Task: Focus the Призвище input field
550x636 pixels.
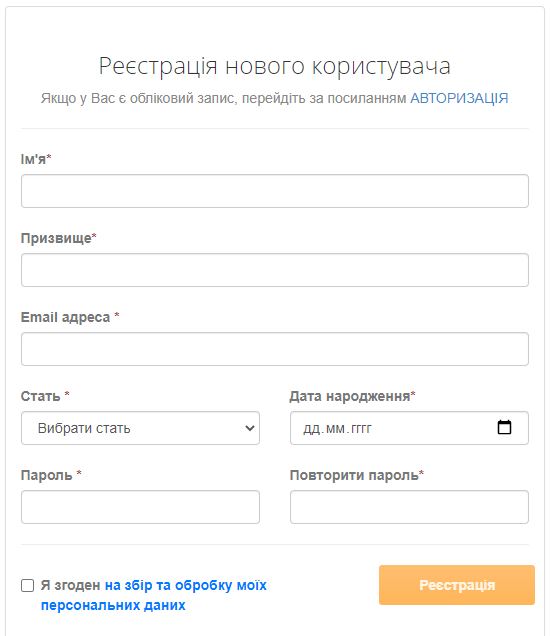Action: pyautogui.click(x=275, y=270)
